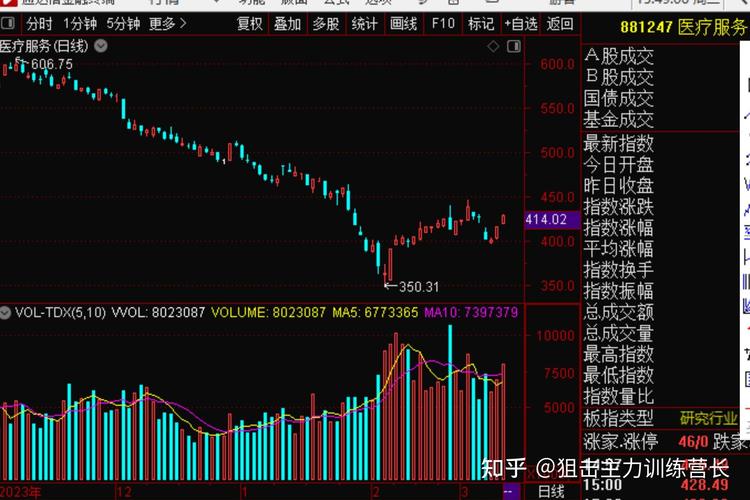Click the 叠加 overlay button
Image resolution: width=750 pixels, height=500 pixels.
point(288,23)
